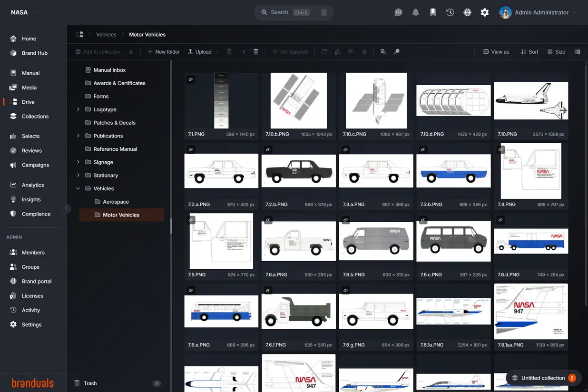Image resolution: width=588 pixels, height=392 pixels.
Task: Select the 7.8.1aa.PNG tail thumbnail
Action: (531, 311)
